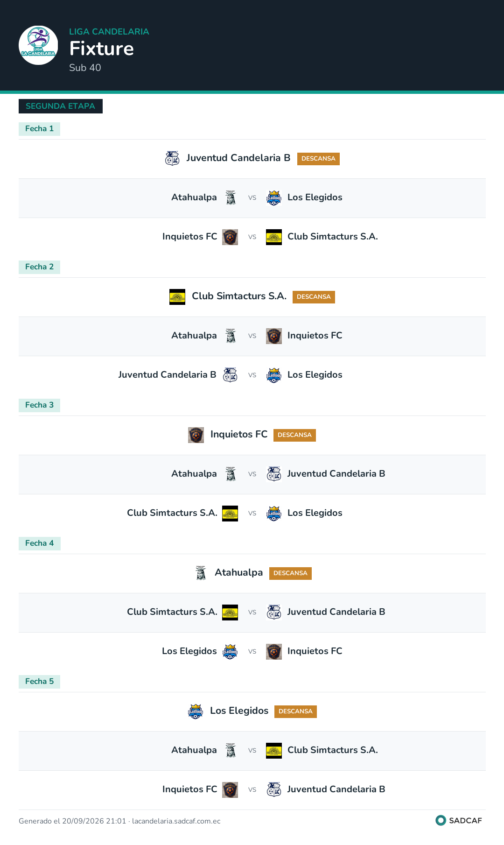The image size is (504, 845).
Task: Select the SEGUNDA ETAPA stage tab
Action: coord(61,106)
